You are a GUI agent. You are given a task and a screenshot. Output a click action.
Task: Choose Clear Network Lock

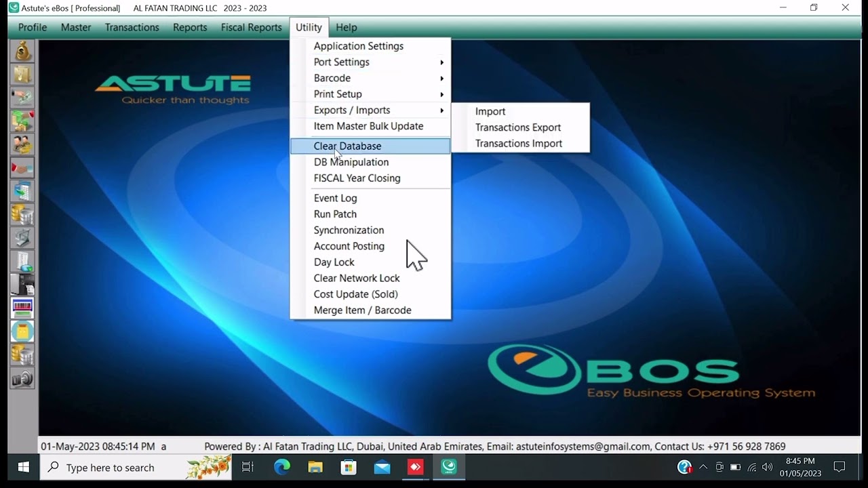pyautogui.click(x=370, y=279)
